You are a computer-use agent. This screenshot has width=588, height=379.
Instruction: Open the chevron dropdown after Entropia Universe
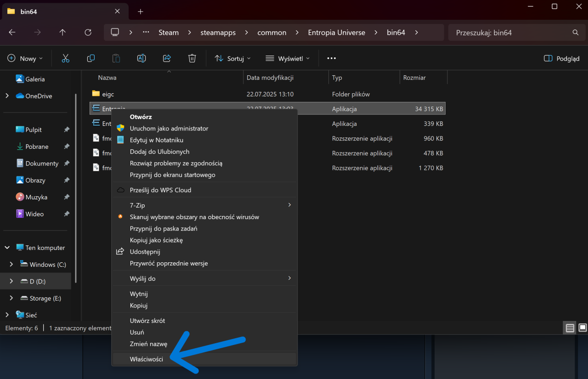coord(376,33)
